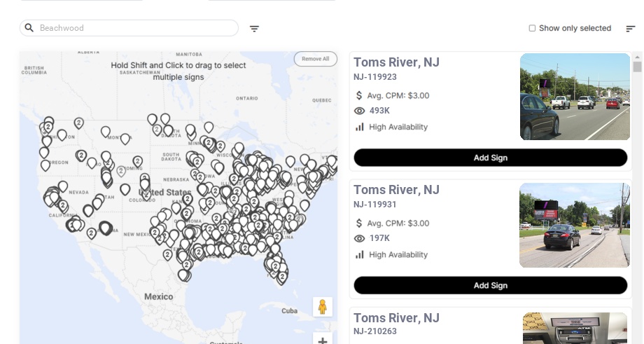Toggle the Show only selected checkbox

pyautogui.click(x=532, y=28)
